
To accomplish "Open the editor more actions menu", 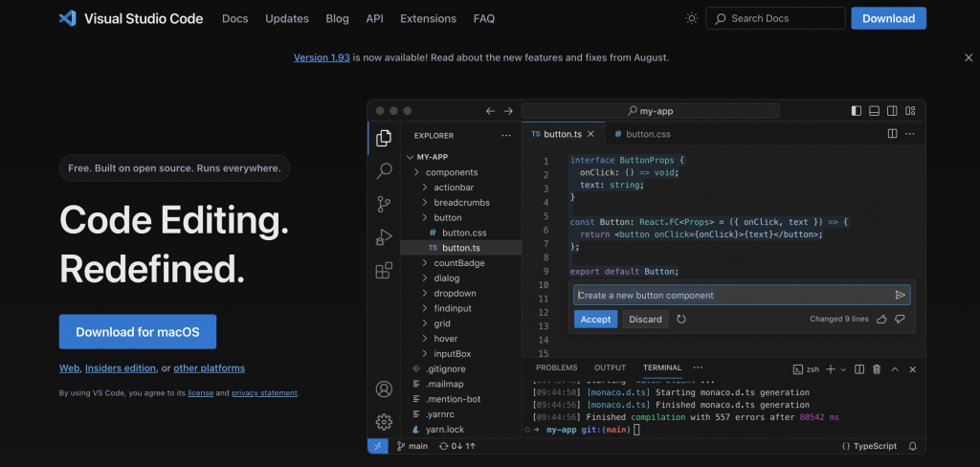I will pyautogui.click(x=910, y=134).
